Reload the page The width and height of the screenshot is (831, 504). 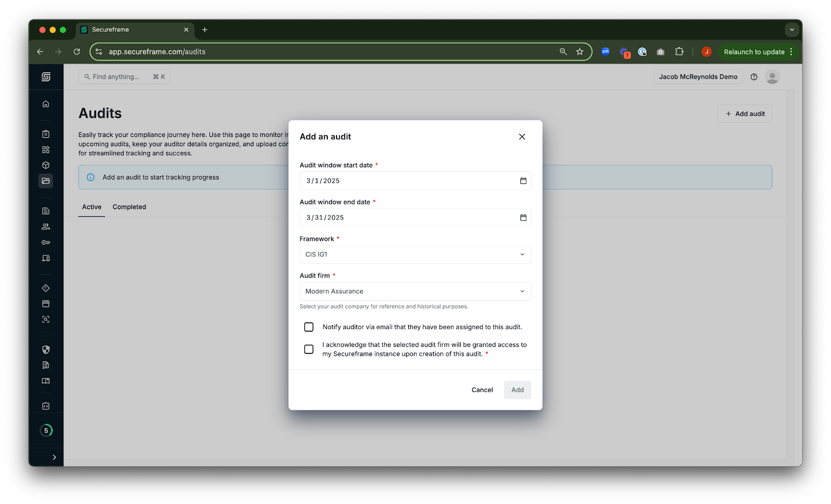77,51
